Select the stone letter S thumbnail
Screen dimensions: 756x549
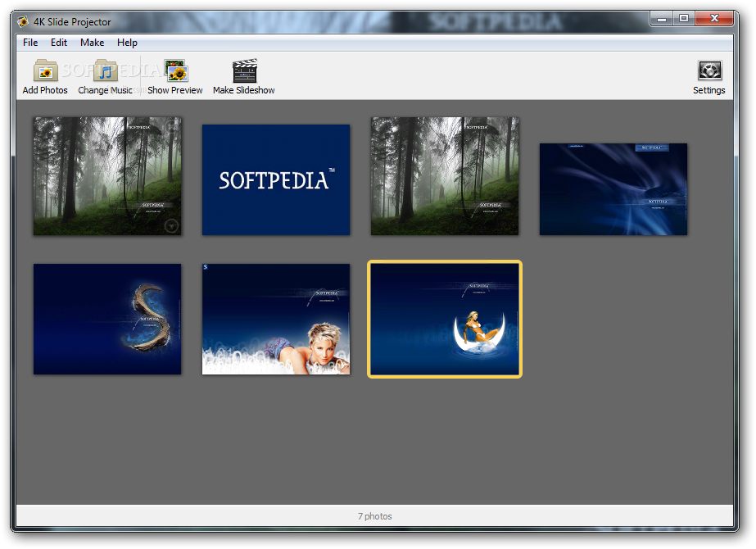(x=107, y=319)
